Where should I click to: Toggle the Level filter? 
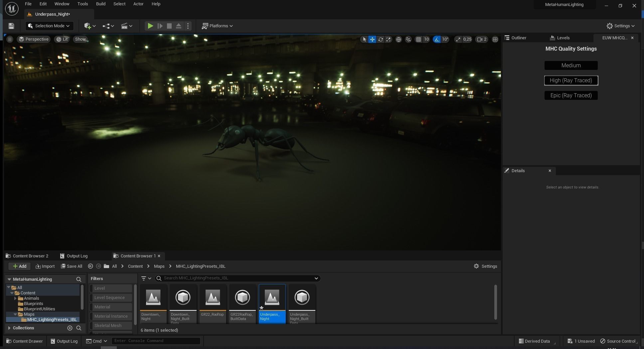111,288
